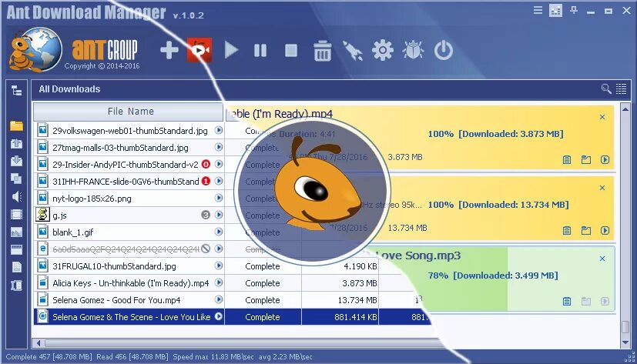Select the nyt-logo-185x26.png file
The width and height of the screenshot is (637, 364).
[129, 199]
